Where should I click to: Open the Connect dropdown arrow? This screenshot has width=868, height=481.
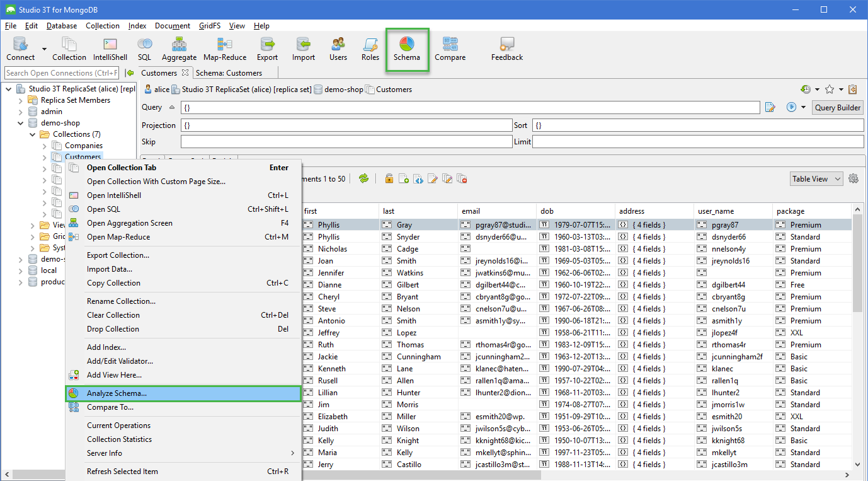44,49
